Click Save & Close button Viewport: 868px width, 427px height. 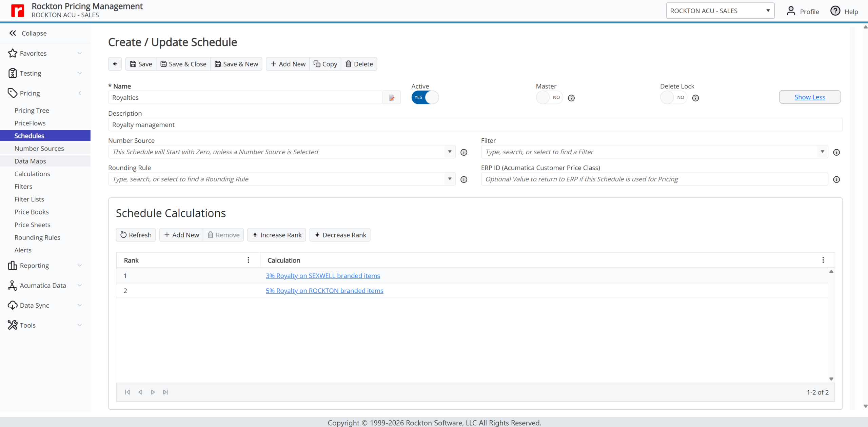[183, 64]
